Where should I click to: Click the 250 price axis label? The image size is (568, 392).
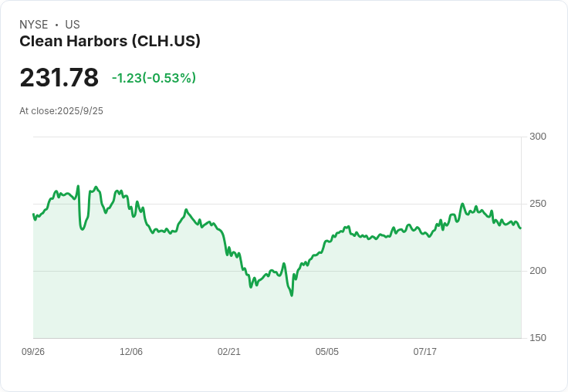coord(538,204)
